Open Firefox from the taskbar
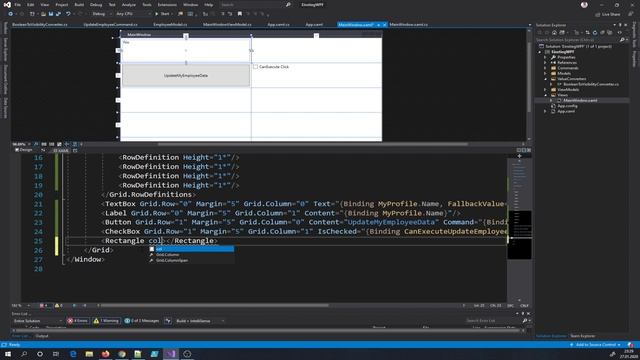Viewport: 640px width, 360px height. 105,354
